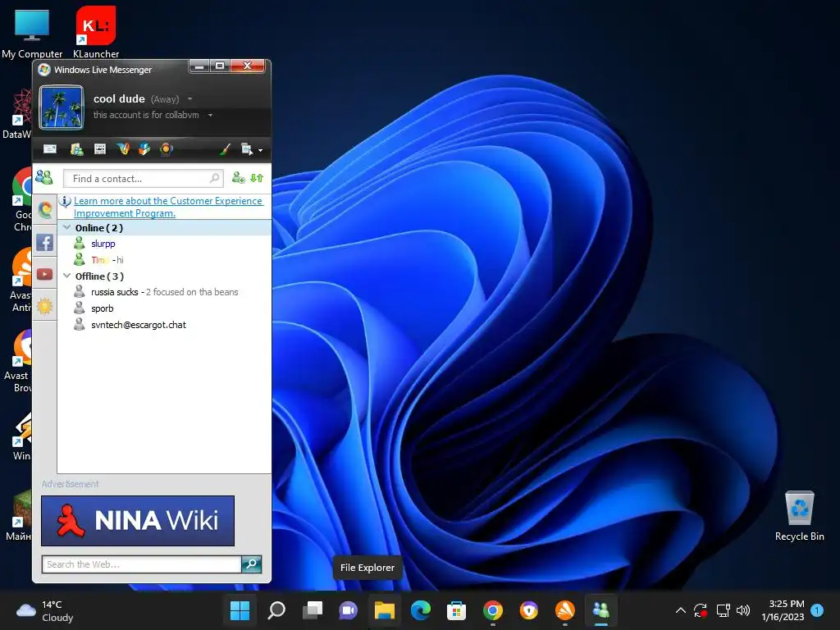This screenshot has width=840, height=630.
Task: Open volume control in system tray
Action: (x=743, y=610)
